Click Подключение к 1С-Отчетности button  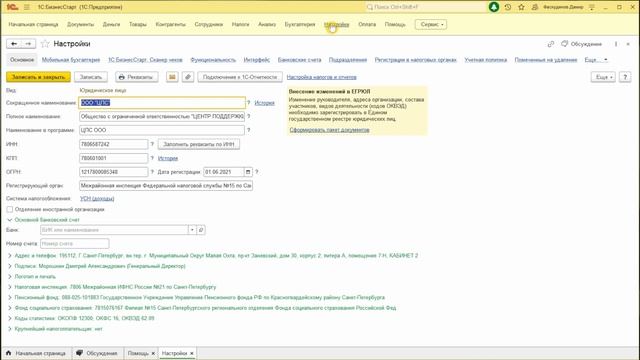click(240, 77)
